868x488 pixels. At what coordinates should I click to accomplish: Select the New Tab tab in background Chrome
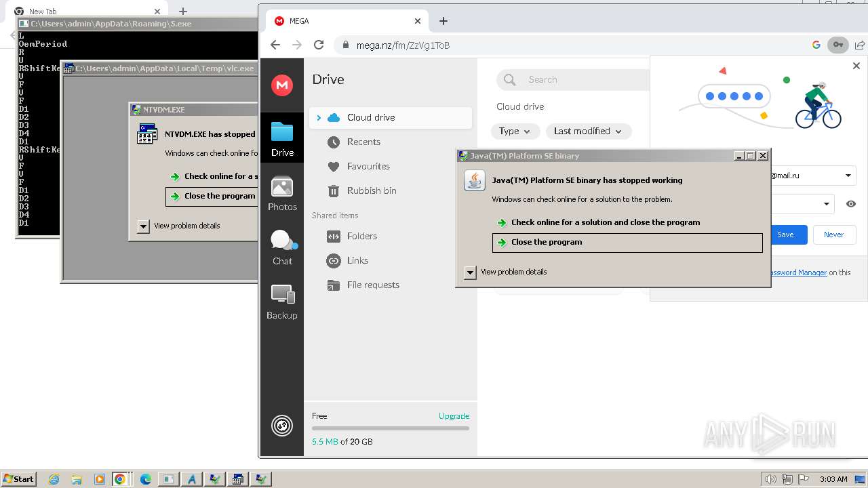[x=88, y=11]
